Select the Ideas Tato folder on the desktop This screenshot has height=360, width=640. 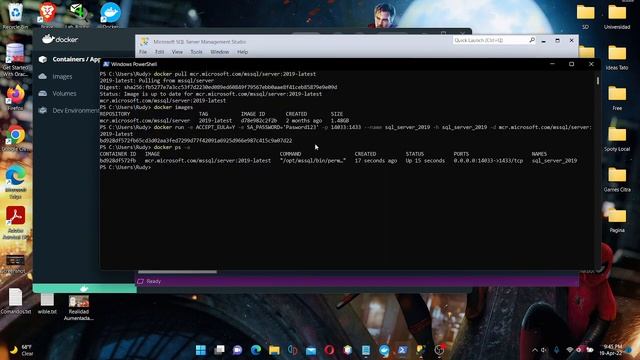click(x=617, y=58)
